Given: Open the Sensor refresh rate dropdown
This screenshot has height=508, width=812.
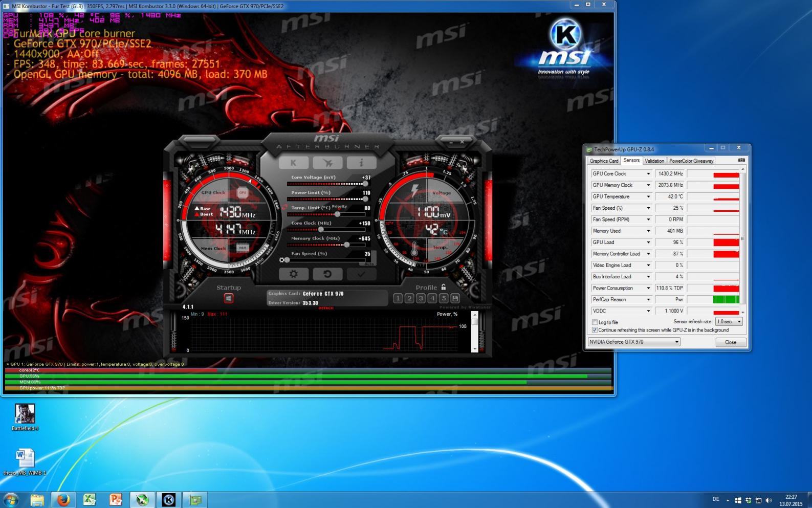Looking at the screenshot, I should pyautogui.click(x=729, y=321).
